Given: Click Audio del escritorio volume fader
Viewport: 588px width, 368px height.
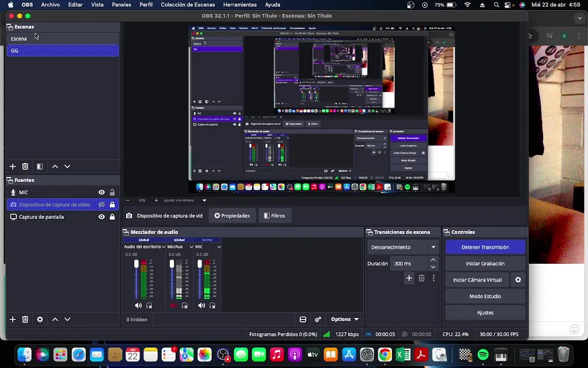Looking at the screenshot, I should [136, 264].
